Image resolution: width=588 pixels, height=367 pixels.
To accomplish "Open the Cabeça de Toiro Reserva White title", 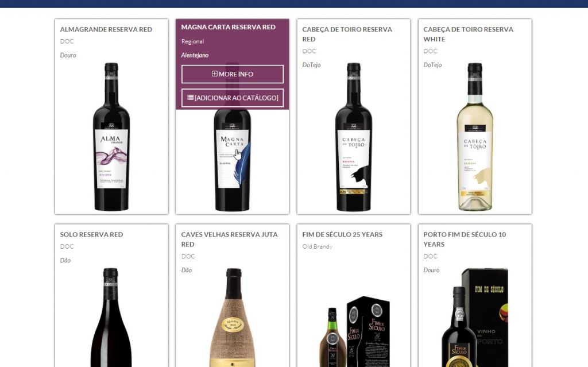I will coord(469,34).
